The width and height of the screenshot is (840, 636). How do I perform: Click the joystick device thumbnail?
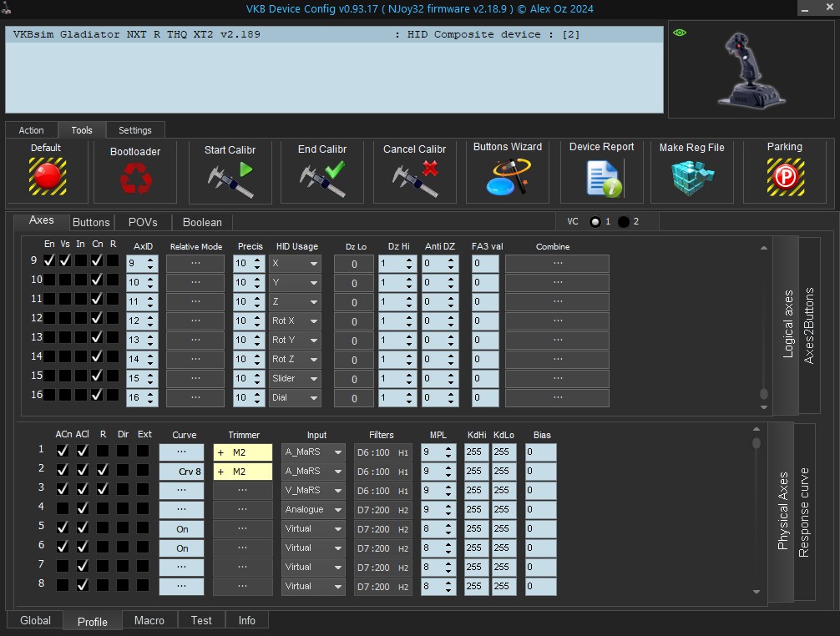(751, 69)
